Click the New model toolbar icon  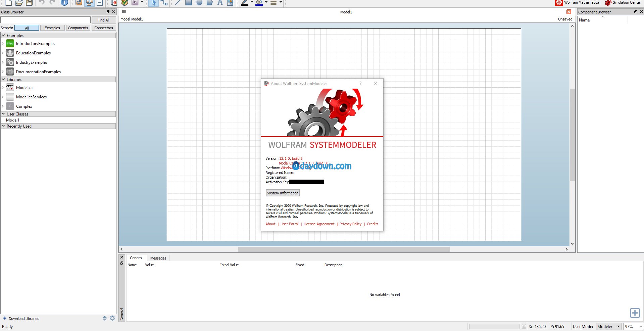pos(9,3)
